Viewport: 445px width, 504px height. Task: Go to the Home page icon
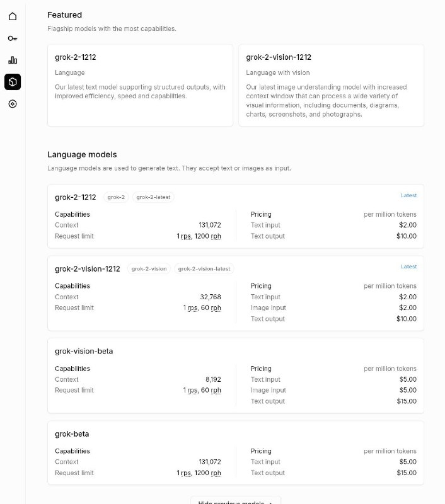tap(13, 16)
